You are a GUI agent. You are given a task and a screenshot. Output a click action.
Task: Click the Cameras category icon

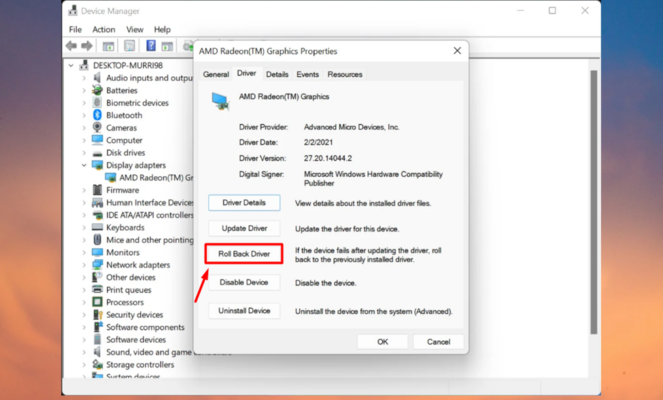coord(97,128)
